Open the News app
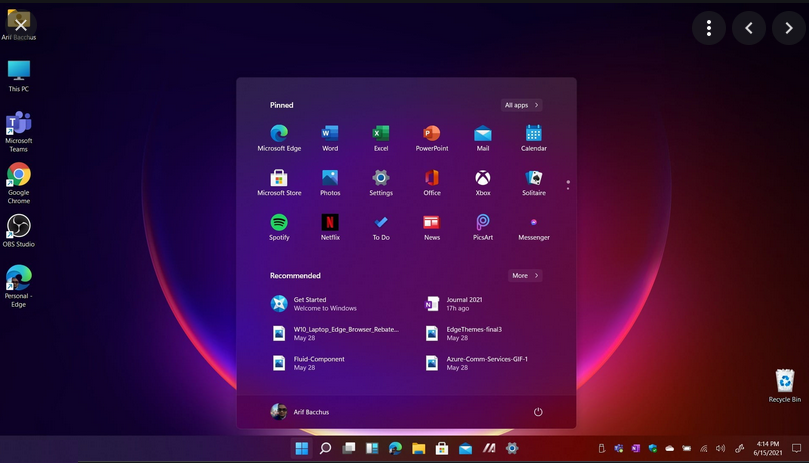 432,227
